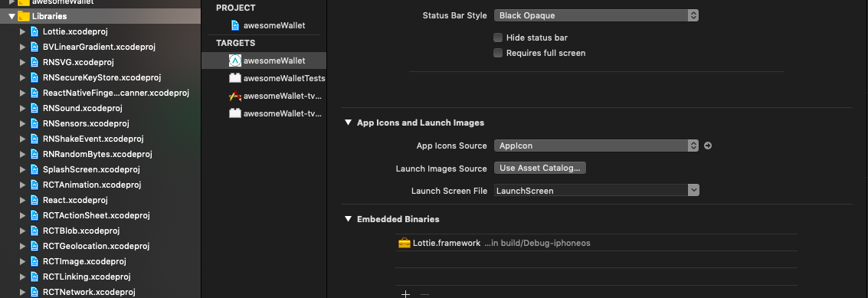Expand the Lottie.xcodeproj tree row

[22, 31]
